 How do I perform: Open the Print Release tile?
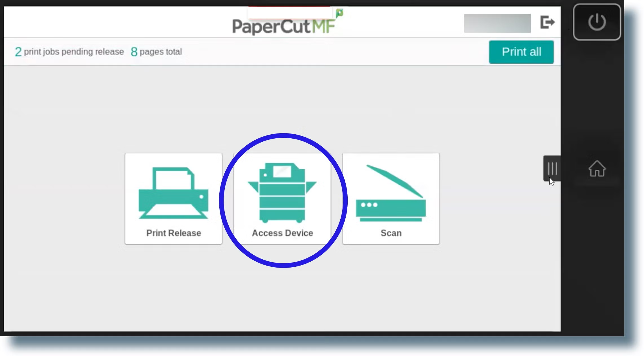pyautogui.click(x=173, y=199)
